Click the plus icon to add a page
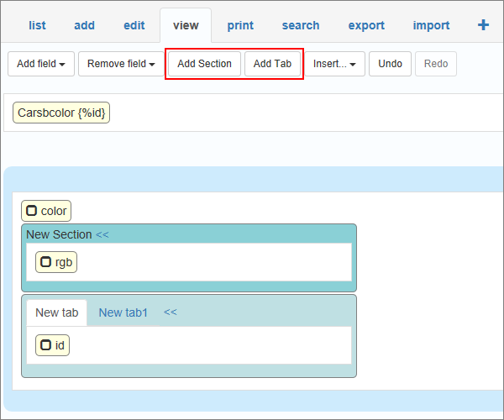Viewport: 504px width, 420px height. pos(483,25)
